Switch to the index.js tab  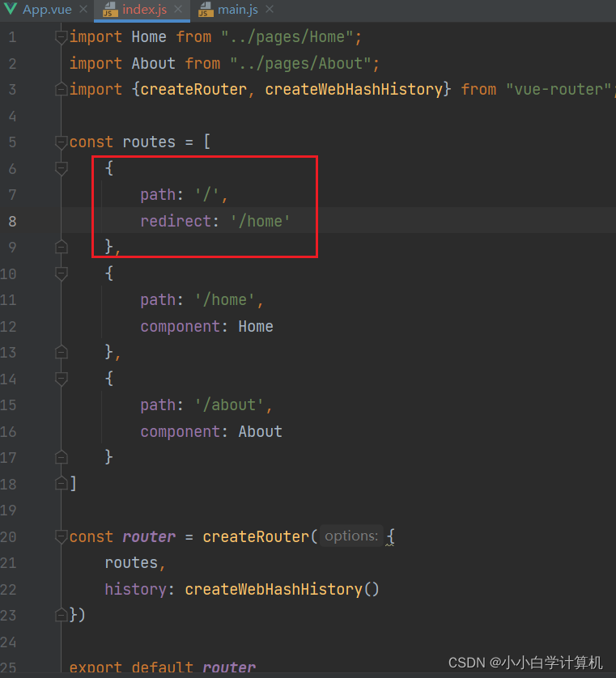[144, 10]
